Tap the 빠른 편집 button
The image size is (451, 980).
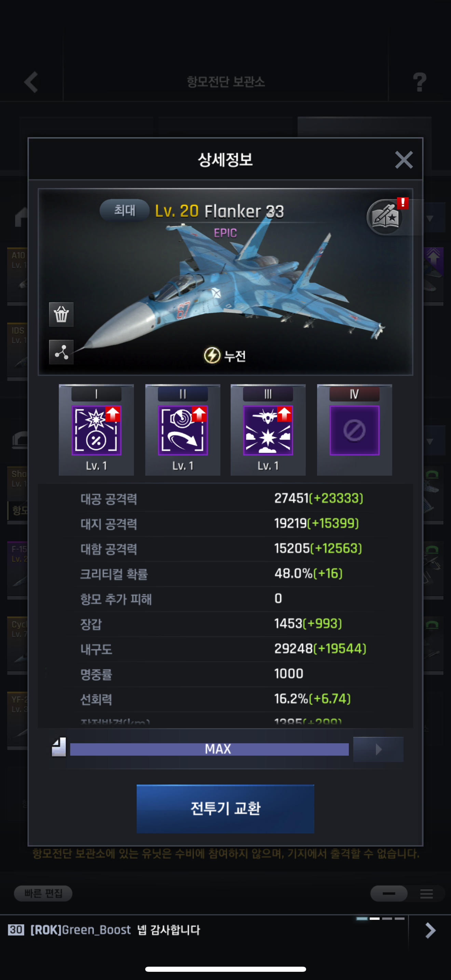(43, 893)
